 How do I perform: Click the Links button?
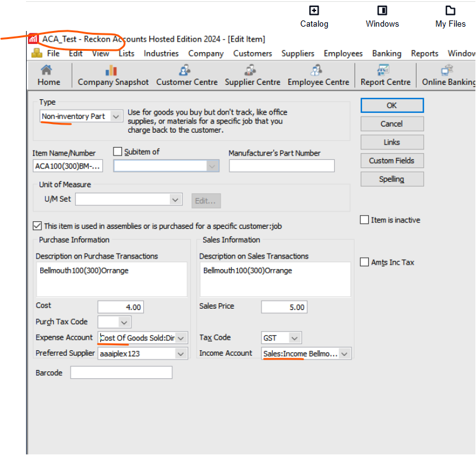click(392, 142)
